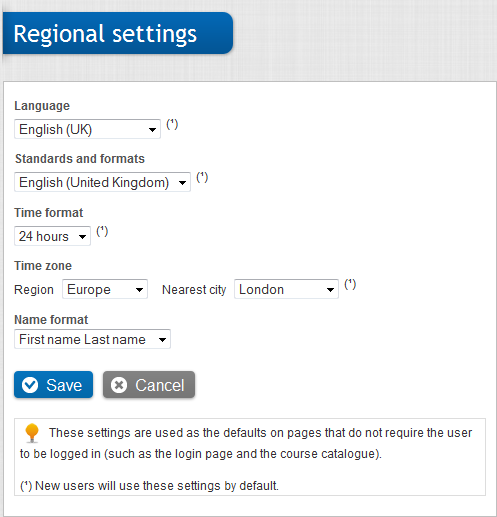The height and width of the screenshot is (517, 497).
Task: Click the X icon on Cancel button
Action: point(119,385)
